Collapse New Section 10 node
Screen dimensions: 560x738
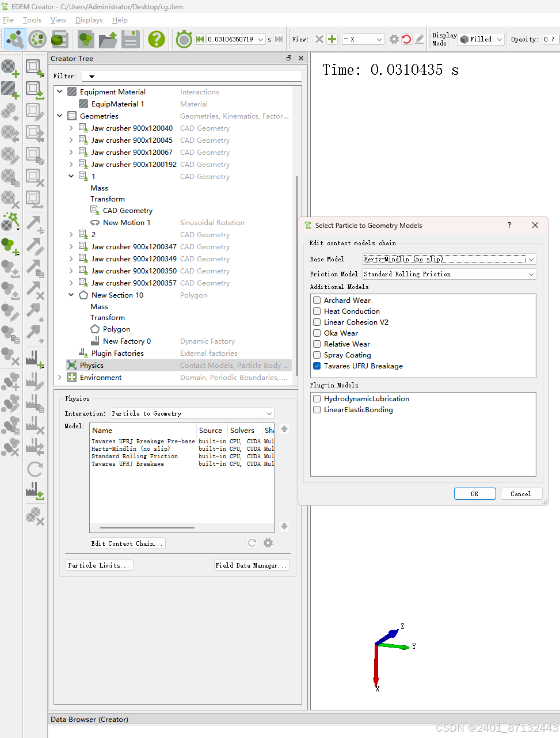71,295
